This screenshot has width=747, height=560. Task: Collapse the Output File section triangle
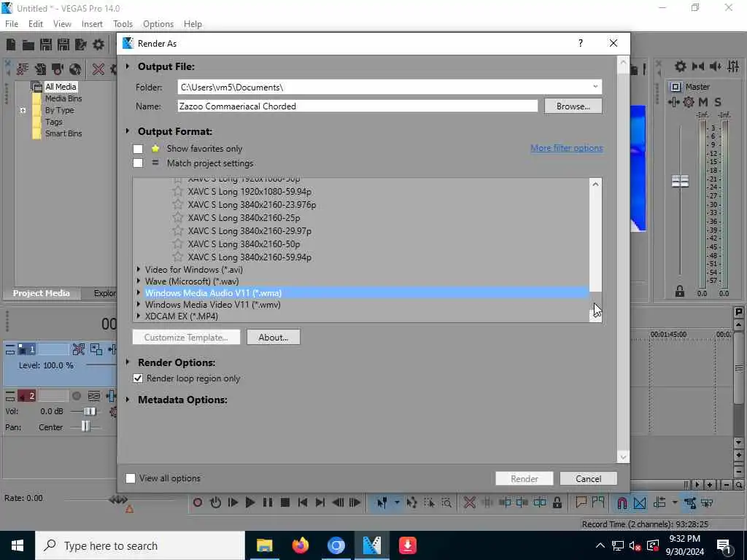tap(128, 66)
